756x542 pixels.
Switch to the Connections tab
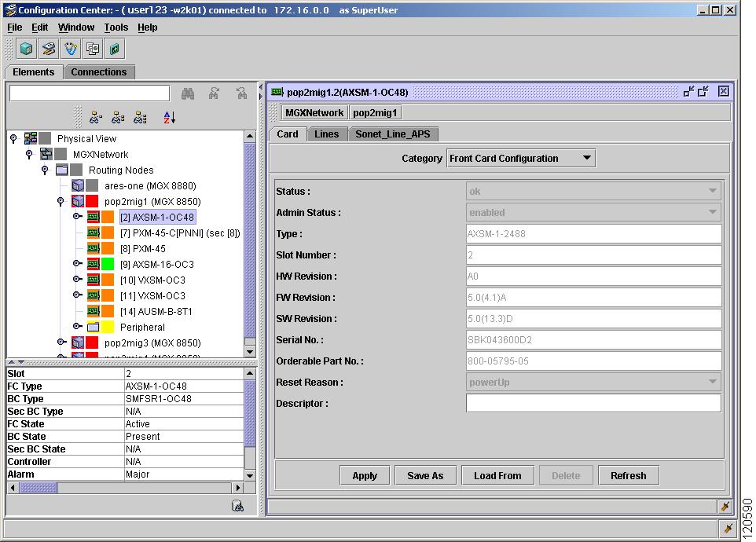click(x=99, y=71)
